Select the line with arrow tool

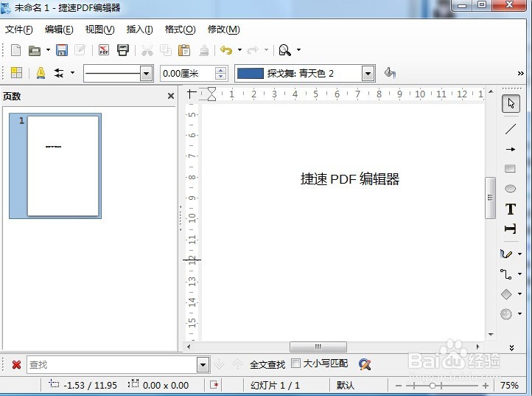[511, 149]
